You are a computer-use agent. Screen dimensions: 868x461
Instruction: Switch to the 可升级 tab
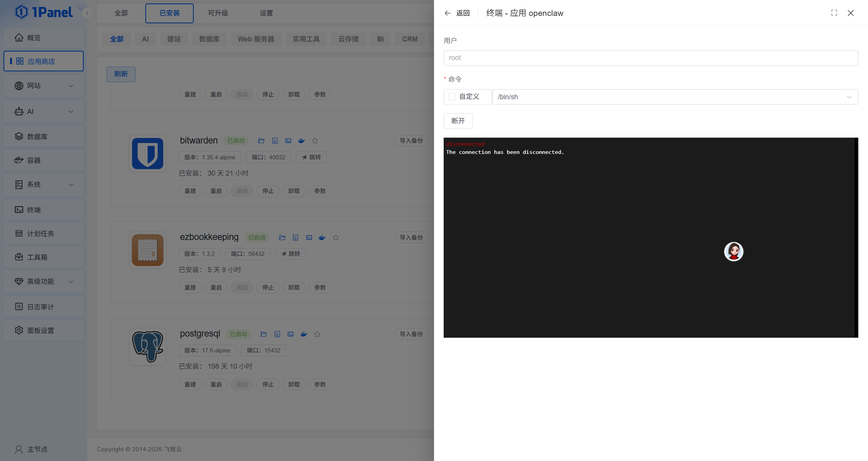tap(218, 13)
